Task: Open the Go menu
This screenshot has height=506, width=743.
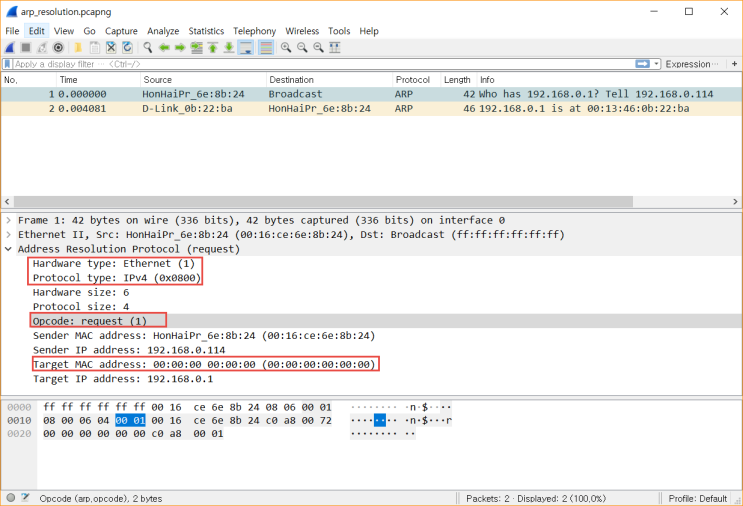Action: [x=89, y=31]
